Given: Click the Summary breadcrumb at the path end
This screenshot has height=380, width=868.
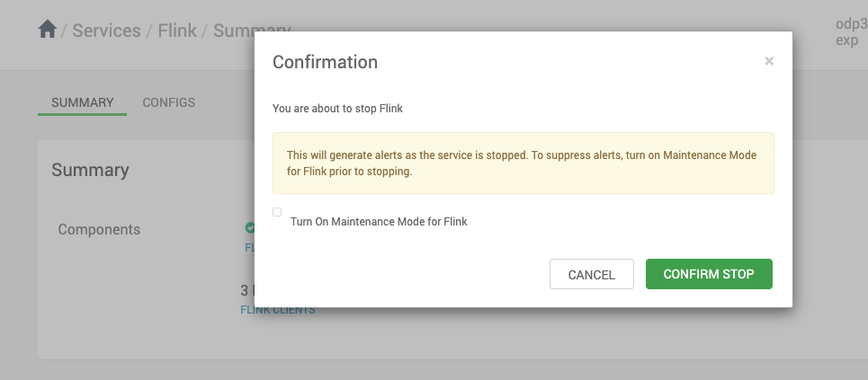Looking at the screenshot, I should 234,31.
